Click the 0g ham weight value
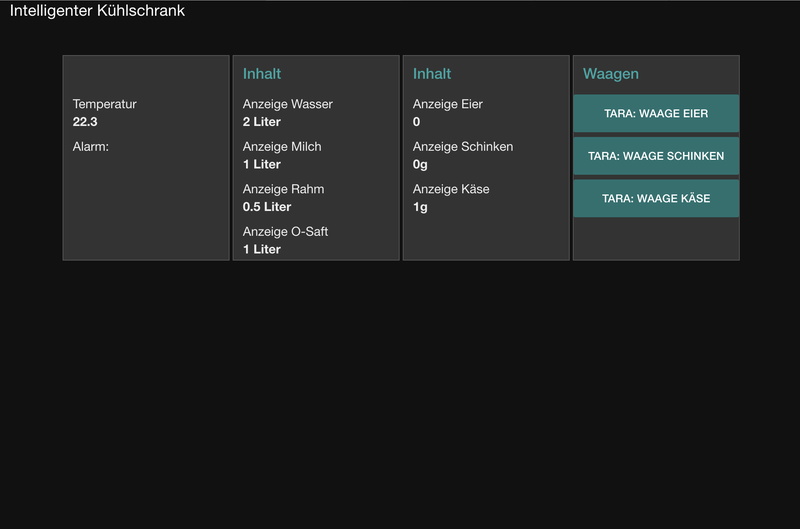This screenshot has width=800, height=529. tap(420, 164)
